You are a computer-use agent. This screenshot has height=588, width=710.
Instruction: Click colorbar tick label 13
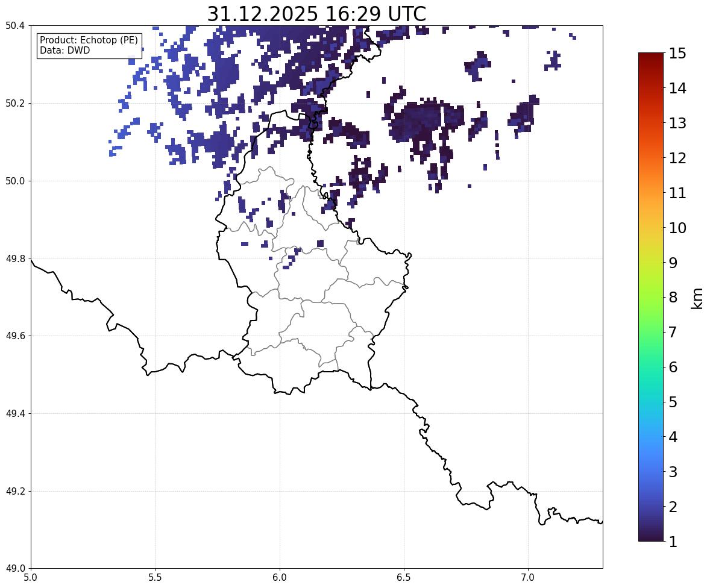point(677,123)
